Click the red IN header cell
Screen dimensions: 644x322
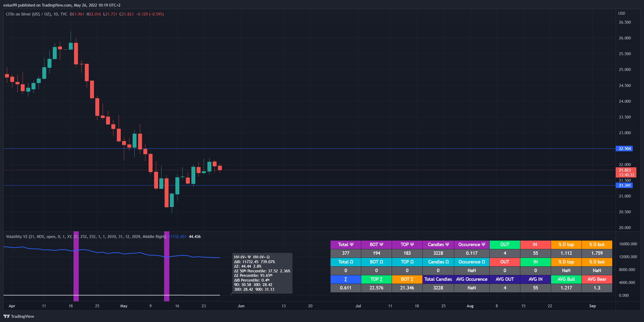tap(535, 245)
